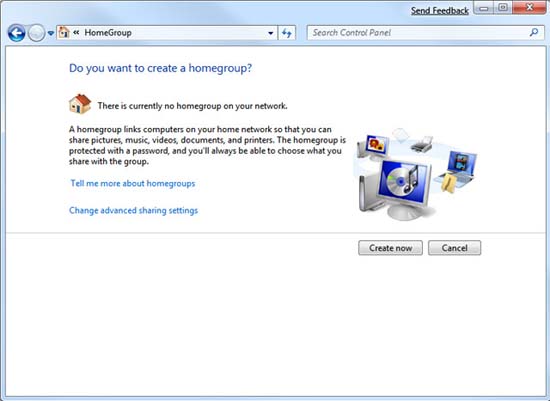Screen dimensions: 550x401
Task: Click the double chevron before HomeGroup
Action: coord(76,33)
